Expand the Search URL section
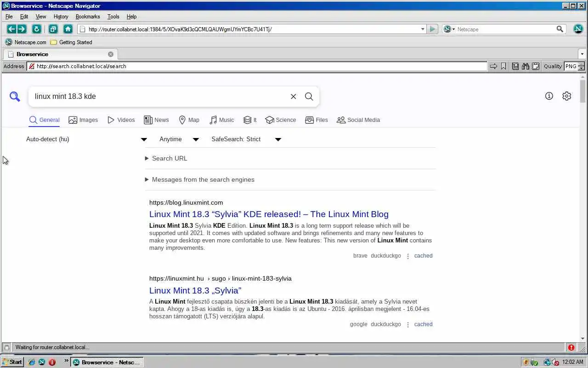Screen dimensions: 588x368 [x=166, y=158]
